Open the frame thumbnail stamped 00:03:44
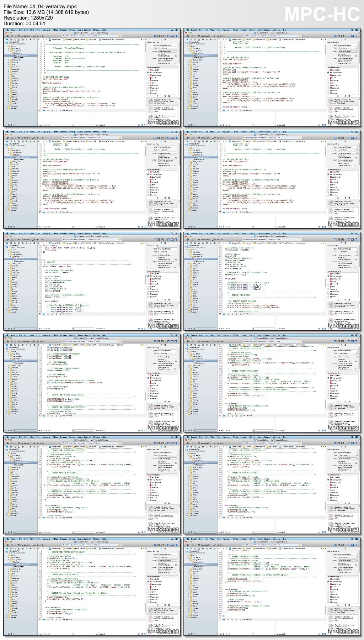The height and width of the screenshot is (640, 364). pyautogui.click(x=272, y=485)
